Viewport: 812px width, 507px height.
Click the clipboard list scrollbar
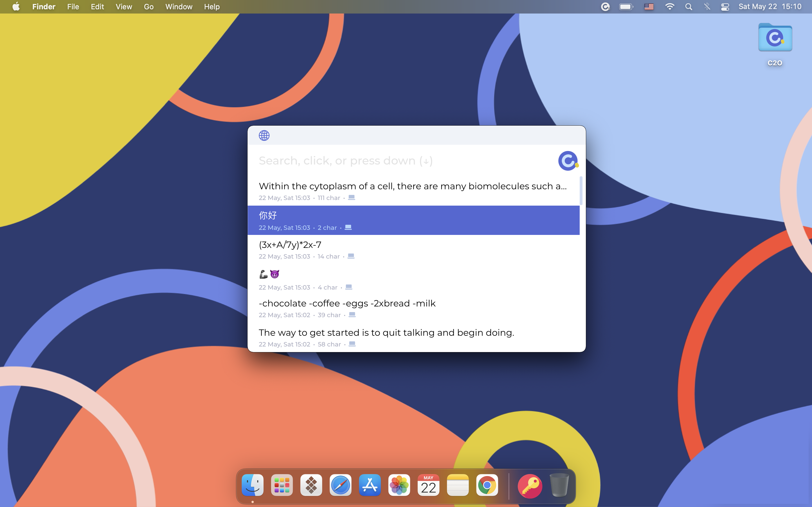(x=581, y=191)
